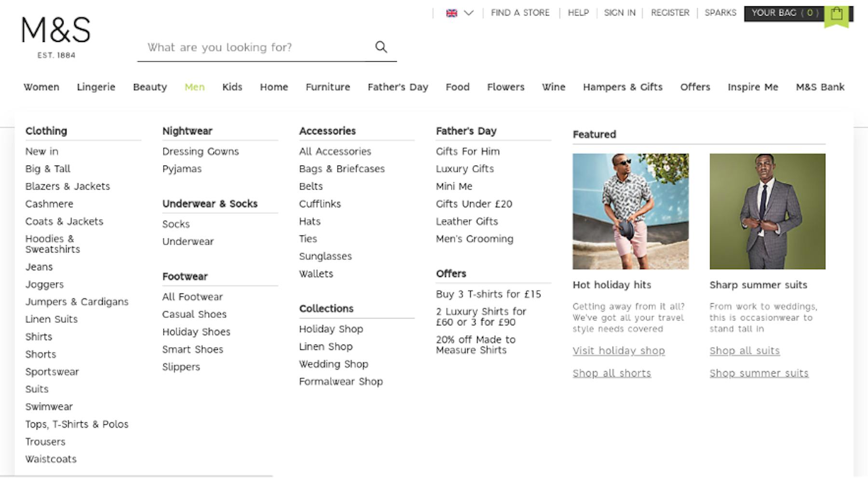Open Socks link

[x=176, y=224]
